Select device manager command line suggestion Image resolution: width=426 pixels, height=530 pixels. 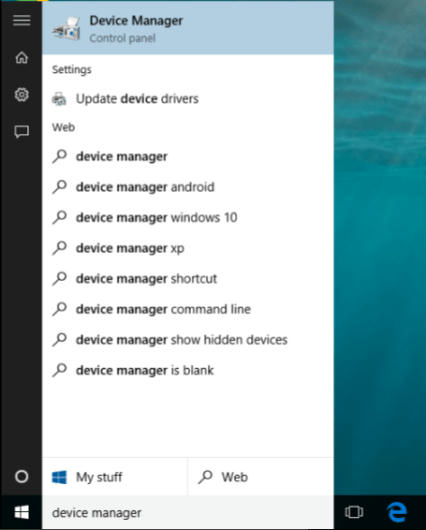click(x=188, y=309)
